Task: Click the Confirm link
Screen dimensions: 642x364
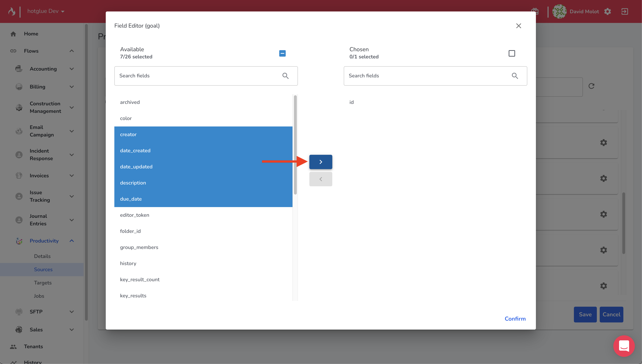Action: pyautogui.click(x=515, y=319)
